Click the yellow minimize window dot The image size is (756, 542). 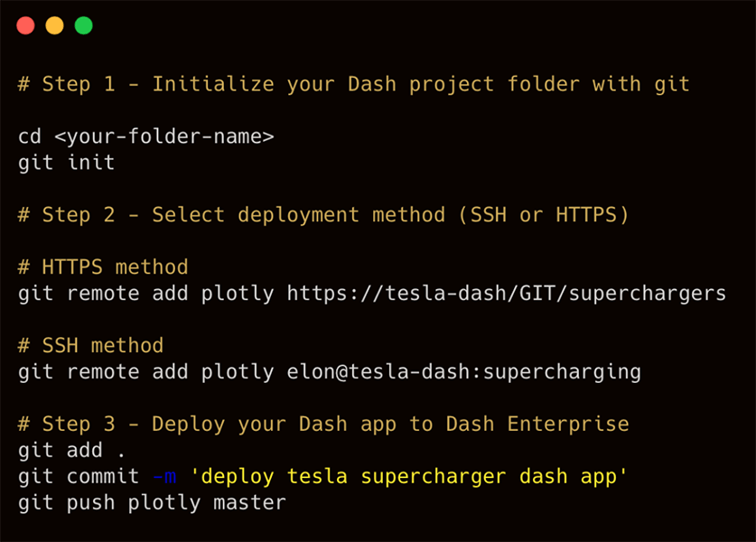[x=54, y=25]
